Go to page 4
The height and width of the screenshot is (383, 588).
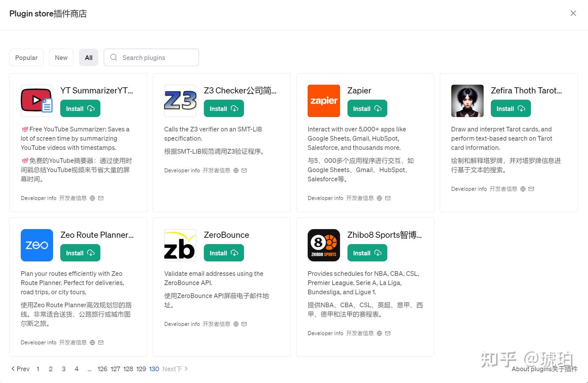click(x=76, y=369)
